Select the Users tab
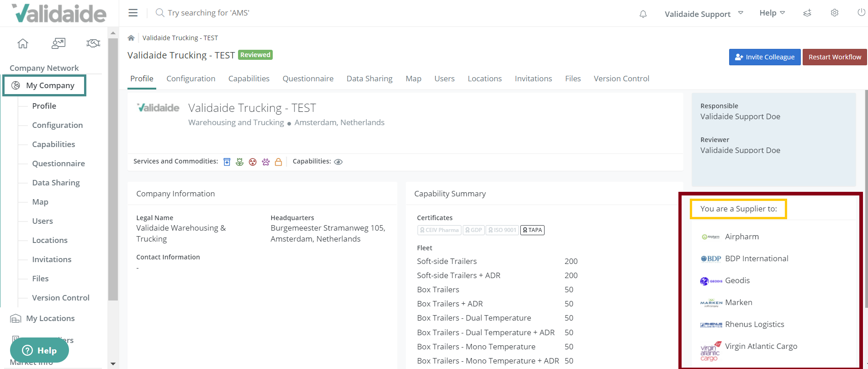Screen dimensions: 868x369 (445, 79)
